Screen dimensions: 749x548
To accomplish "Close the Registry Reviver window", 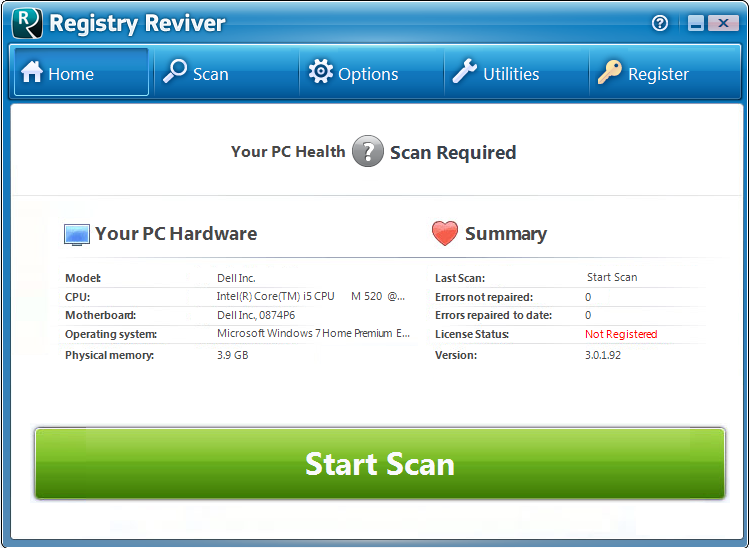I will [722, 23].
